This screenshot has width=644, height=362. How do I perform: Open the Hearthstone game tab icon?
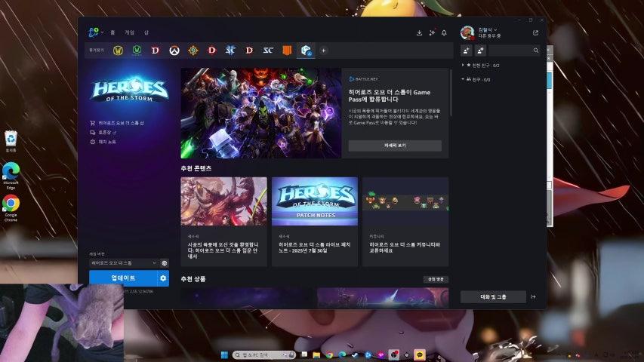tap(193, 51)
